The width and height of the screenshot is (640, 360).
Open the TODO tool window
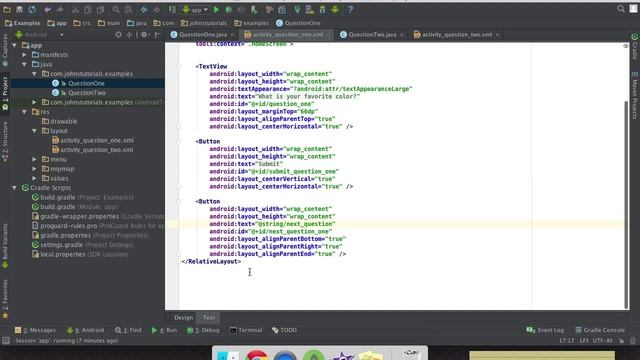click(284, 330)
